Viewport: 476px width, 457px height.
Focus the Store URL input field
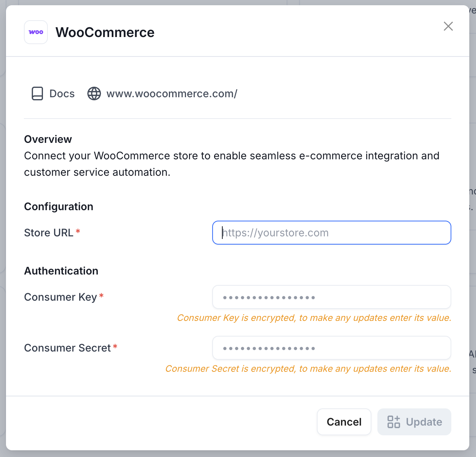pos(332,233)
